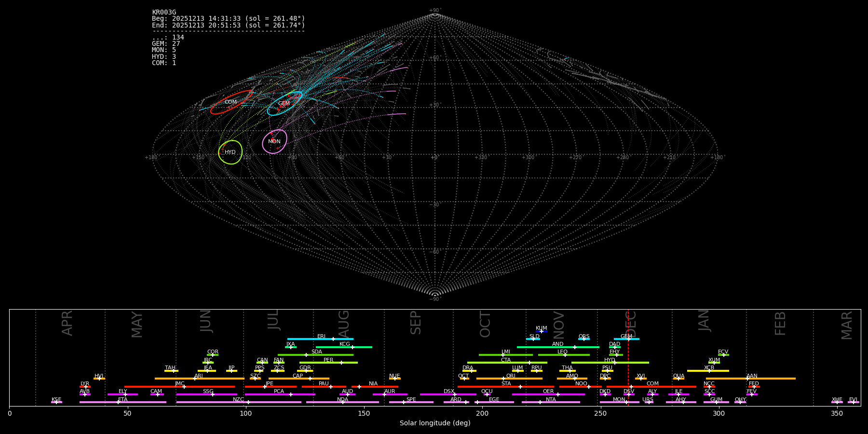Image resolution: width=868 pixels, height=434 pixels.
Task: Click the PCA shower bar label
Action: click(279, 392)
